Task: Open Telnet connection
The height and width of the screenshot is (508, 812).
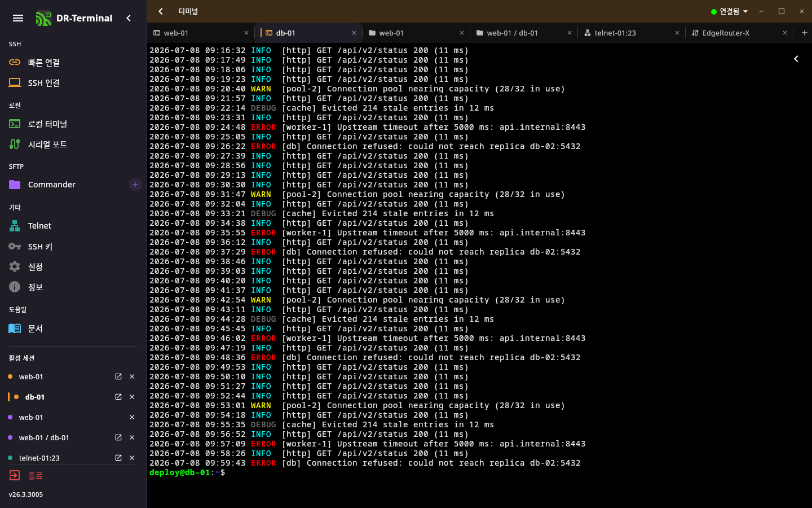Action: [72, 226]
